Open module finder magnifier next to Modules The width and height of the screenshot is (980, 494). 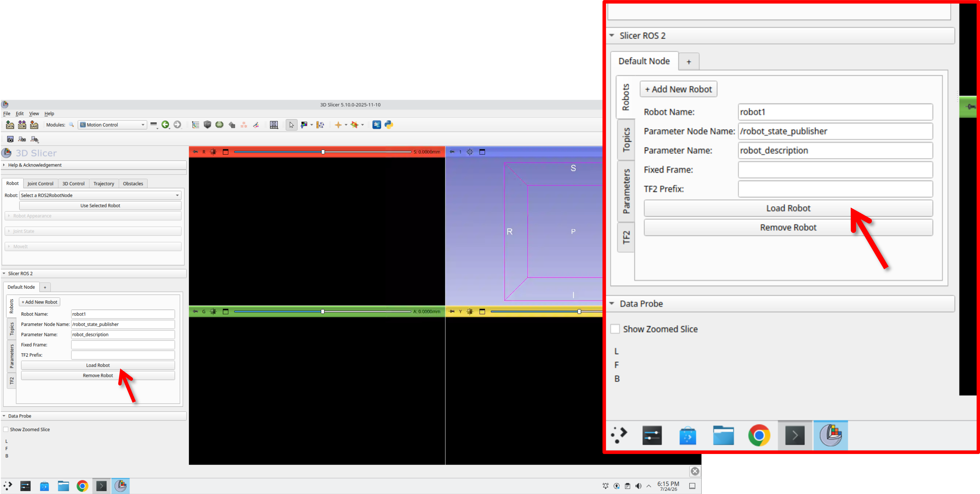pyautogui.click(x=71, y=125)
